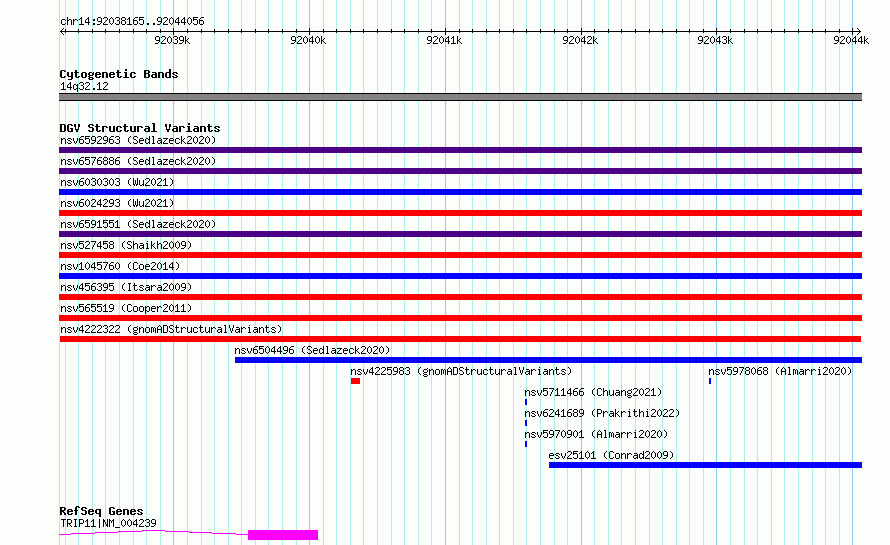
Task: Select the purple bar under nsv6591551
Action: [x=460, y=234]
